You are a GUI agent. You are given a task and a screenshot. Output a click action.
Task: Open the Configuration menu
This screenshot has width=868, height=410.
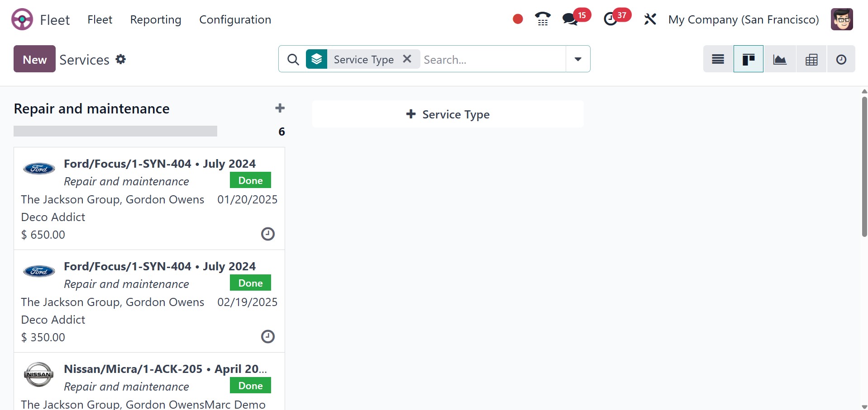click(x=235, y=19)
